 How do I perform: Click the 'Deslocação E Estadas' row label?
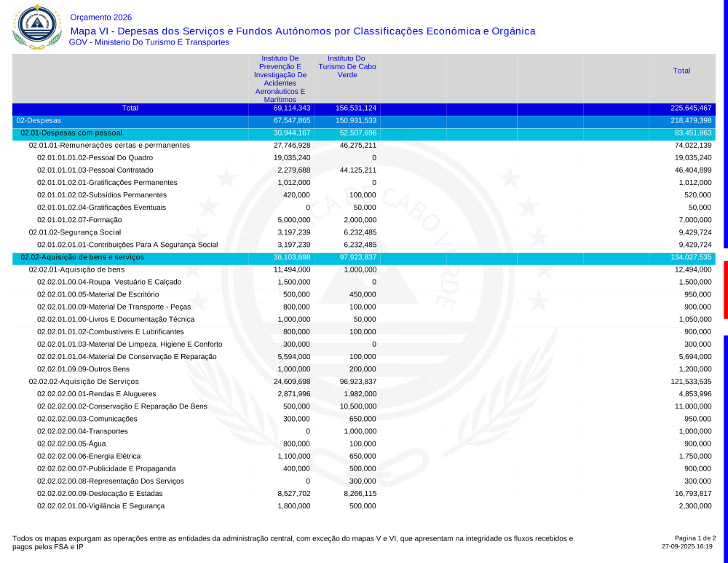pyautogui.click(x=101, y=493)
